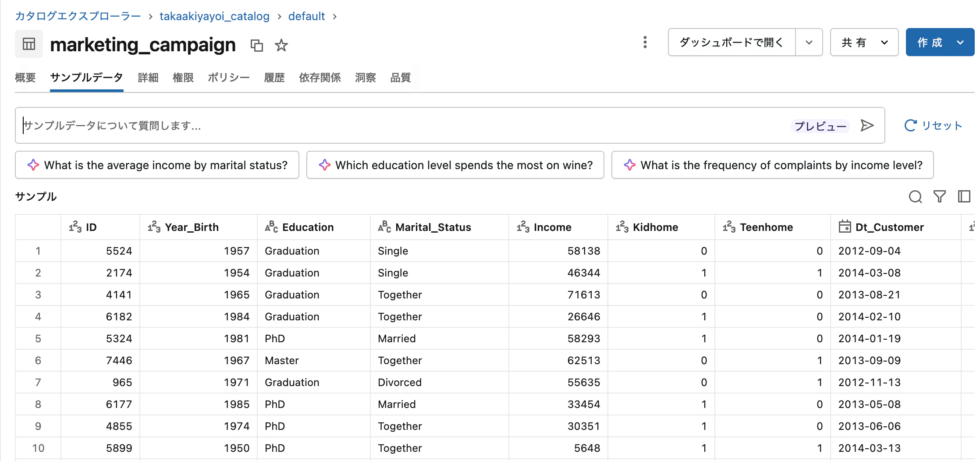The width and height of the screenshot is (980, 461).
Task: Open search in the sample table
Action: click(915, 197)
